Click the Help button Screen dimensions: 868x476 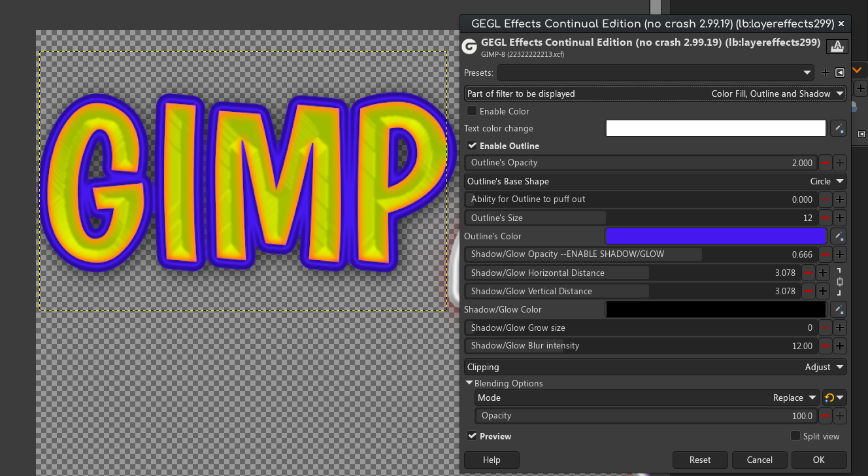tap(492, 460)
